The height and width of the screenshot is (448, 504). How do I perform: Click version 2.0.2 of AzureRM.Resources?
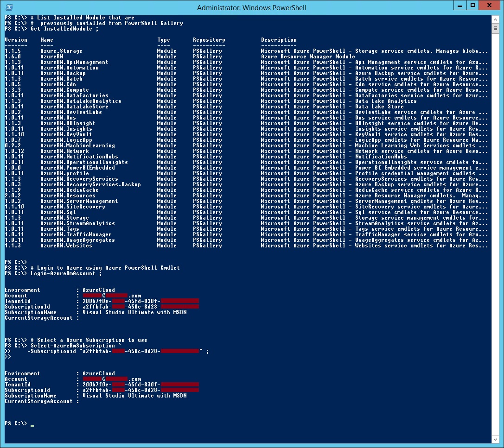tap(13, 196)
